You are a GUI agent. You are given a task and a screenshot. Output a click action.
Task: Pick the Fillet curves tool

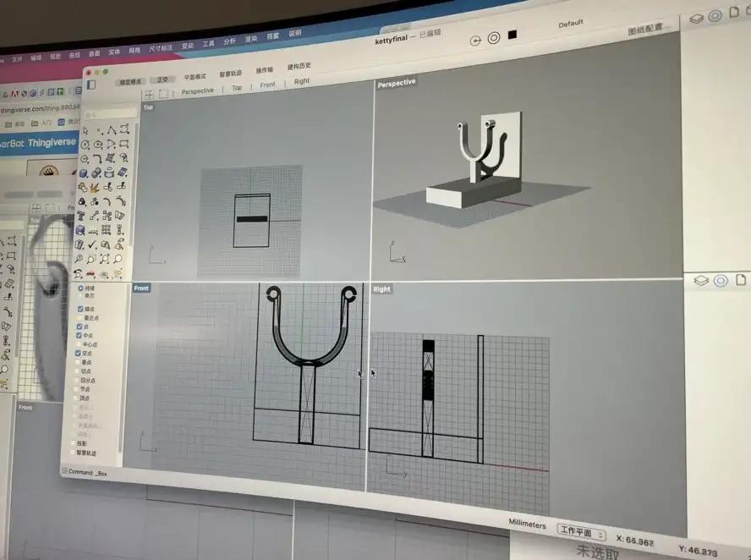point(97,158)
